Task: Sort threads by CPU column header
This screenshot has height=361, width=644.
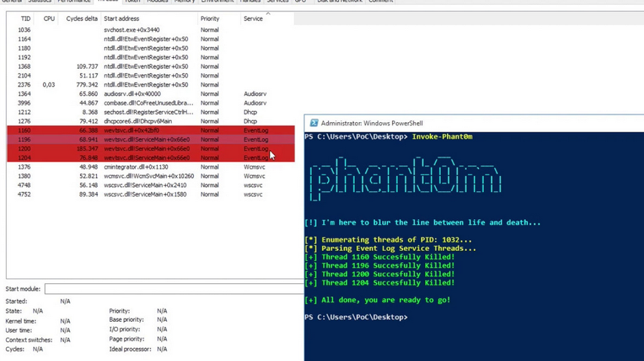Action: (x=49, y=19)
